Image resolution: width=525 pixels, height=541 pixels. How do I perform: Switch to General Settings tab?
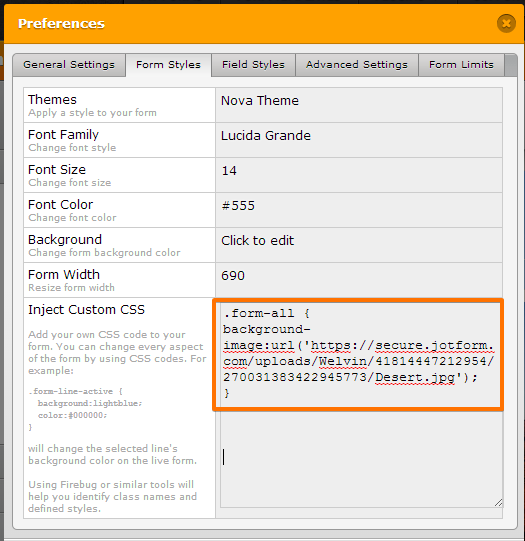(69, 65)
